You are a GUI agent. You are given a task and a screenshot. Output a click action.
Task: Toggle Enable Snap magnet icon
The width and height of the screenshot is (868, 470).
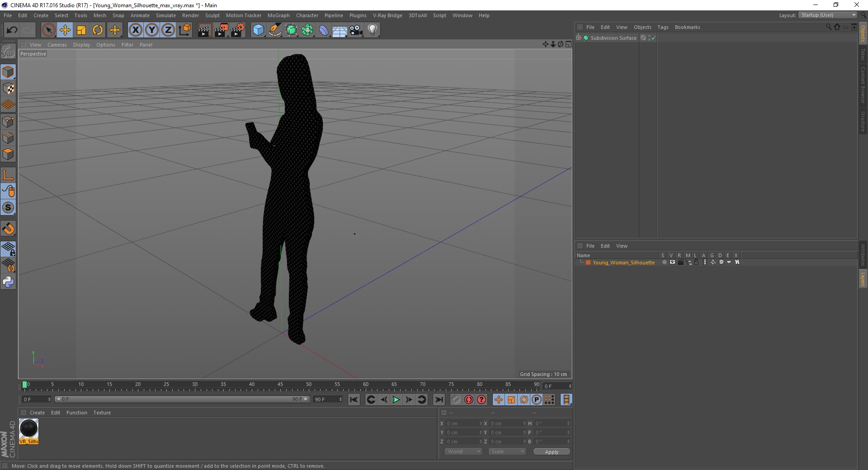8,229
